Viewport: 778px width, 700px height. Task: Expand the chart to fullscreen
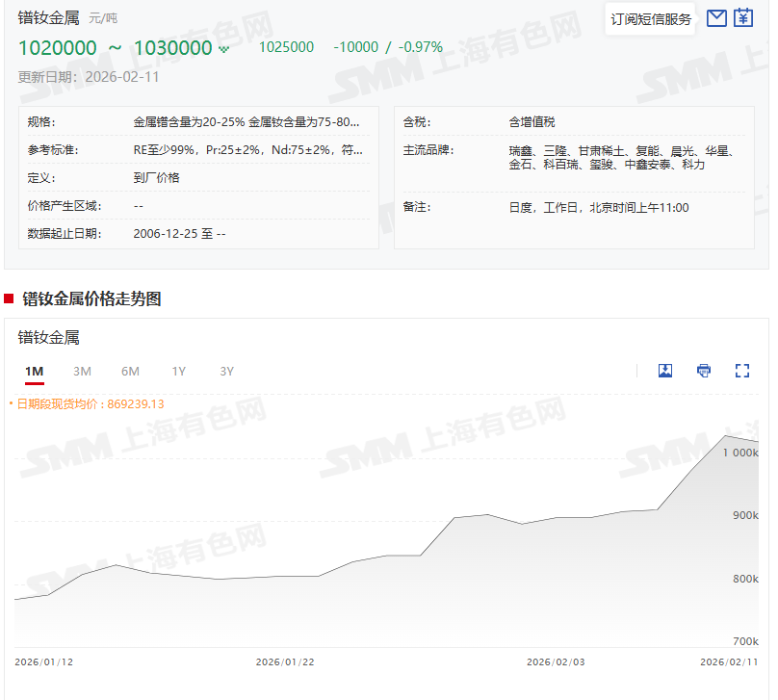[741, 371]
